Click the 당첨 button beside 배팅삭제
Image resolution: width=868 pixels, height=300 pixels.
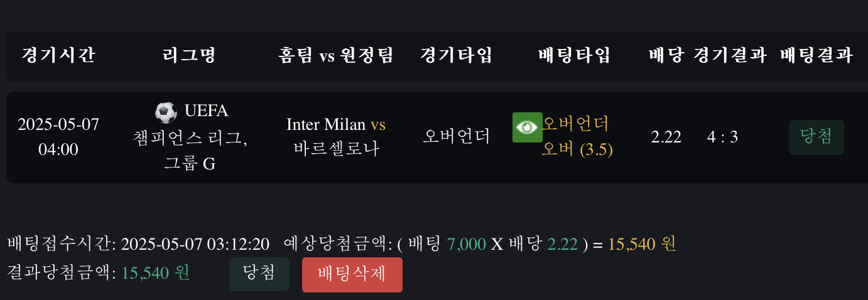coord(259,274)
